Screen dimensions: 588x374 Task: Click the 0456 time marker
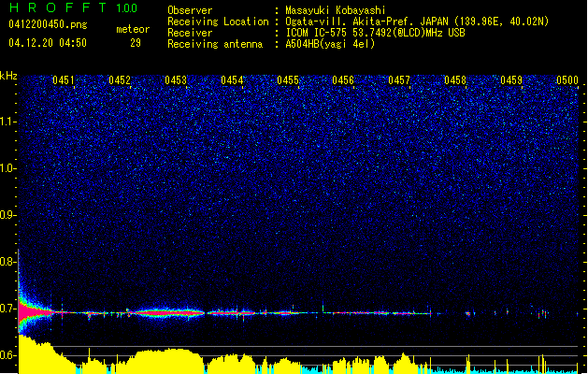pos(343,80)
